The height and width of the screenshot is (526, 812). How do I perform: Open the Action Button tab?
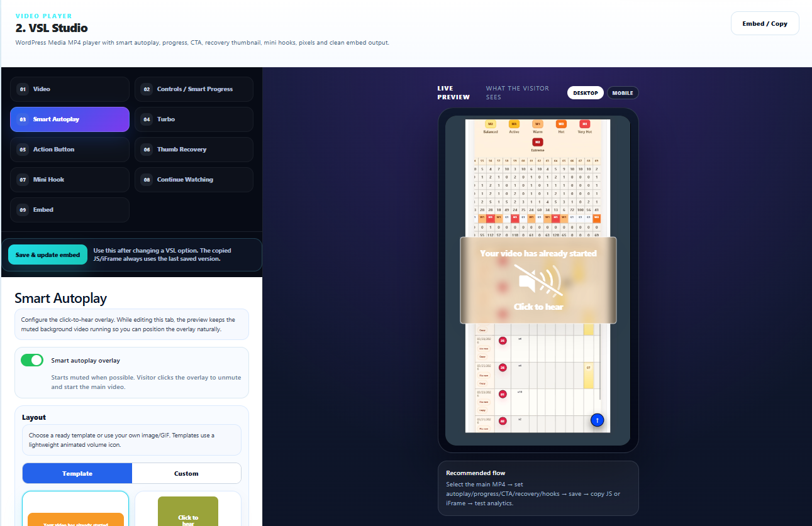pyautogui.click(x=70, y=150)
